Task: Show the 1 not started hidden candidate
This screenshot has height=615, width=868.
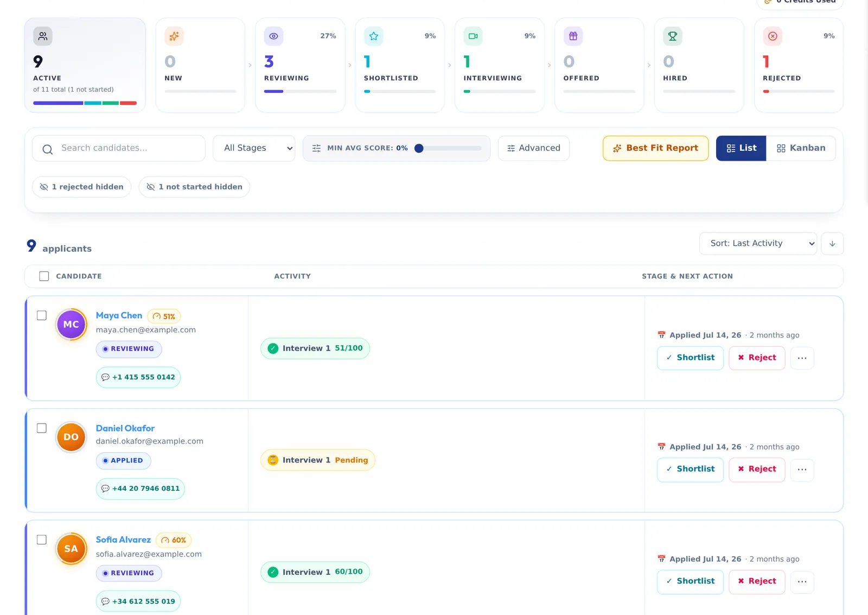Action: coord(194,187)
